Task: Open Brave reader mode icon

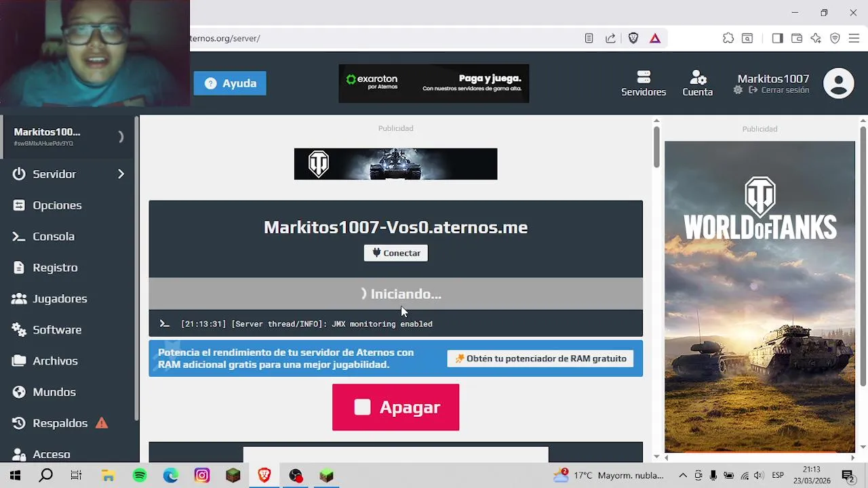Action: click(x=589, y=39)
